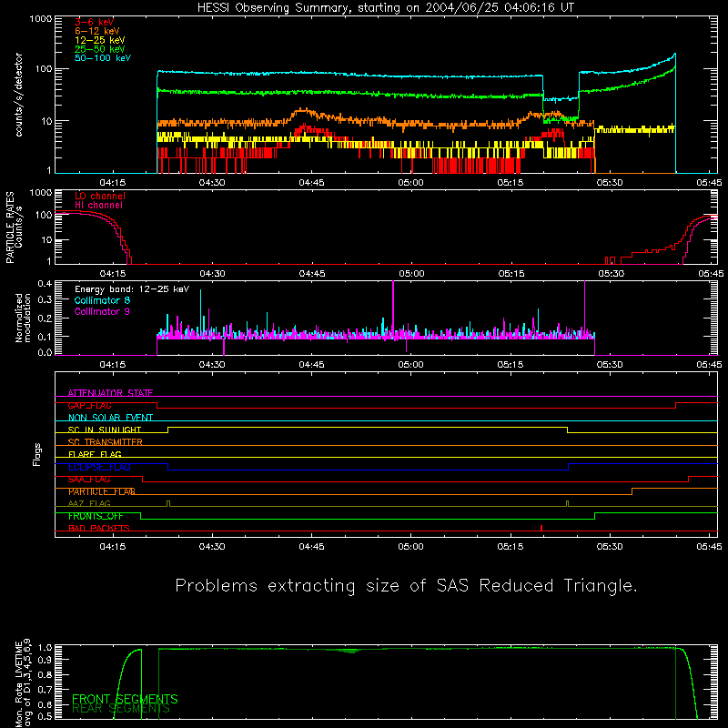Click the SAA_FLAG label

(x=89, y=480)
